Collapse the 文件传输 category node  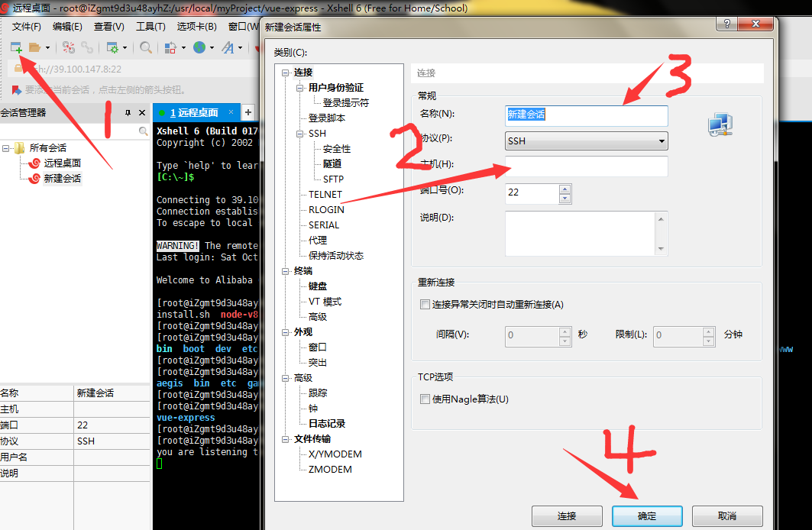click(x=286, y=439)
